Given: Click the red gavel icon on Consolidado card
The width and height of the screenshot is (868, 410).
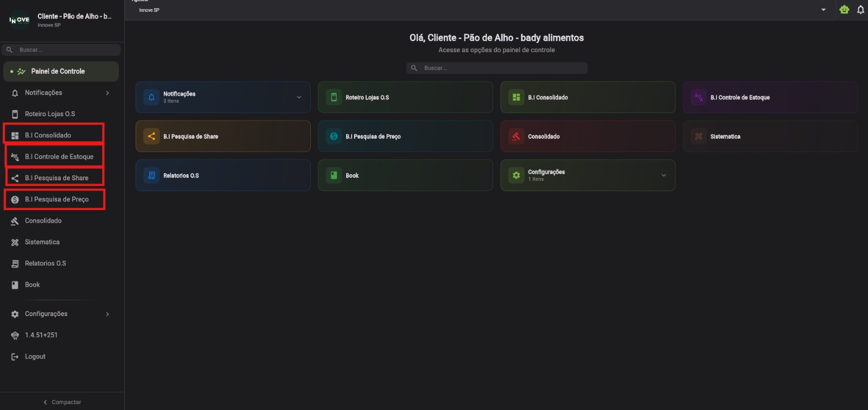Looking at the screenshot, I should [x=516, y=136].
